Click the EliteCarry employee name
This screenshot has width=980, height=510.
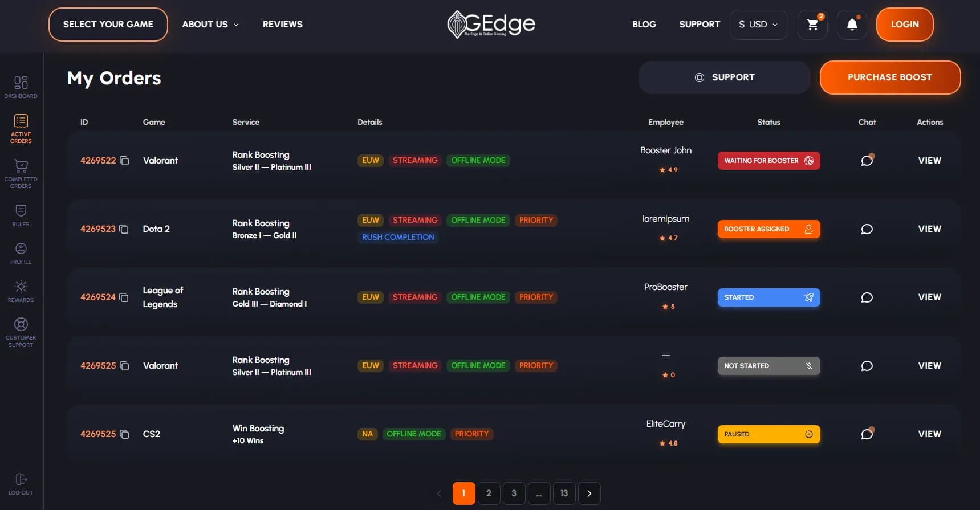point(665,424)
